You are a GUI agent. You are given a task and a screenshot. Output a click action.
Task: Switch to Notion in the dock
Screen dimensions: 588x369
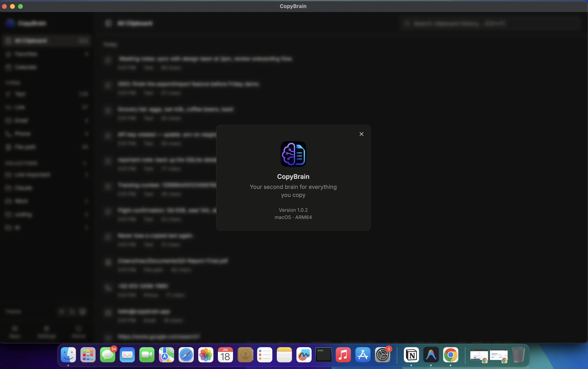411,355
